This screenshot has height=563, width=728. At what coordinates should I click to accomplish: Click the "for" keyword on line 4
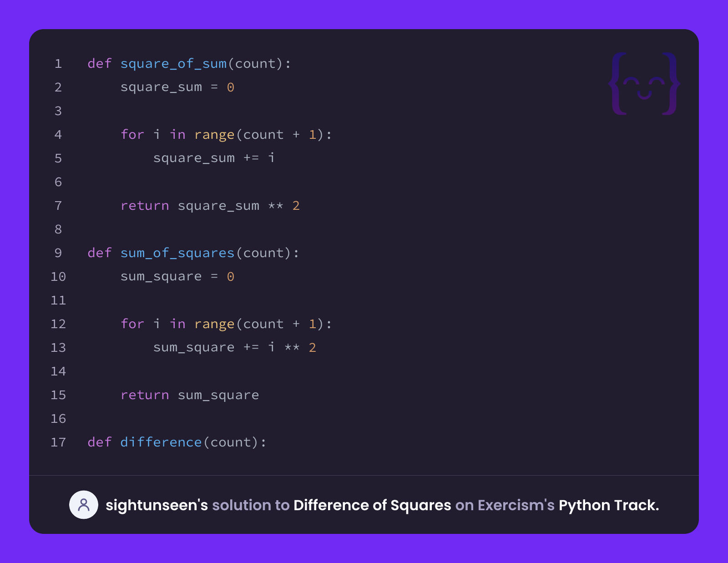[x=132, y=135]
